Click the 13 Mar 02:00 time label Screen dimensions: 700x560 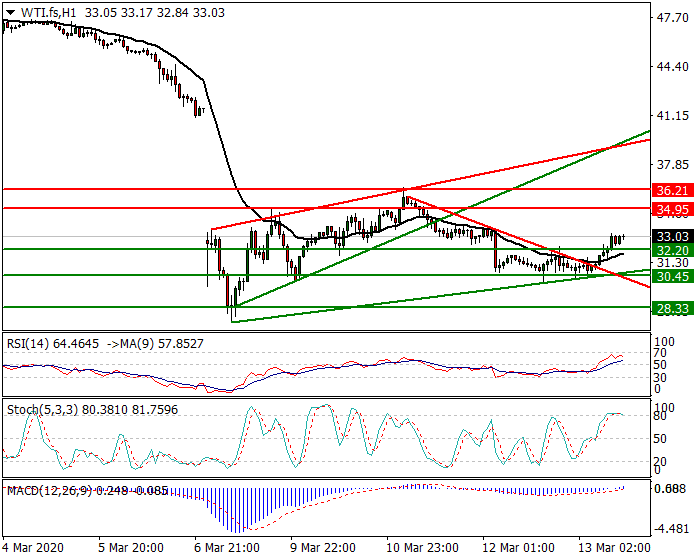(614, 547)
